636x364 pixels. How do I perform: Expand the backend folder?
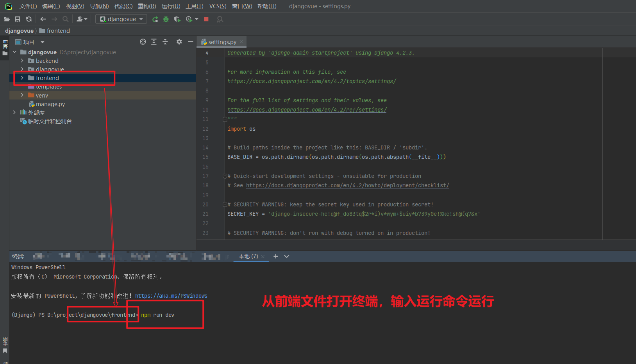(22, 60)
